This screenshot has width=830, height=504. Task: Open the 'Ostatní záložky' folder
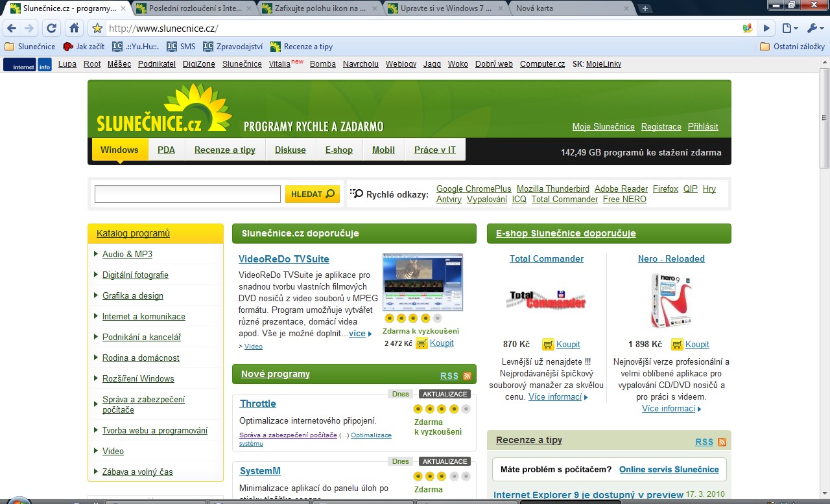[x=792, y=47]
